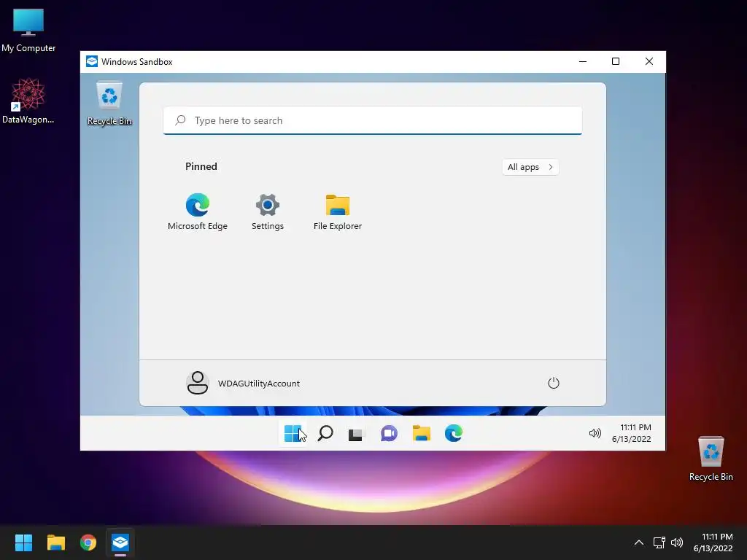Select Recycle Bin inside the sandbox desktop
The height and width of the screenshot is (560, 747).
pyautogui.click(x=109, y=104)
